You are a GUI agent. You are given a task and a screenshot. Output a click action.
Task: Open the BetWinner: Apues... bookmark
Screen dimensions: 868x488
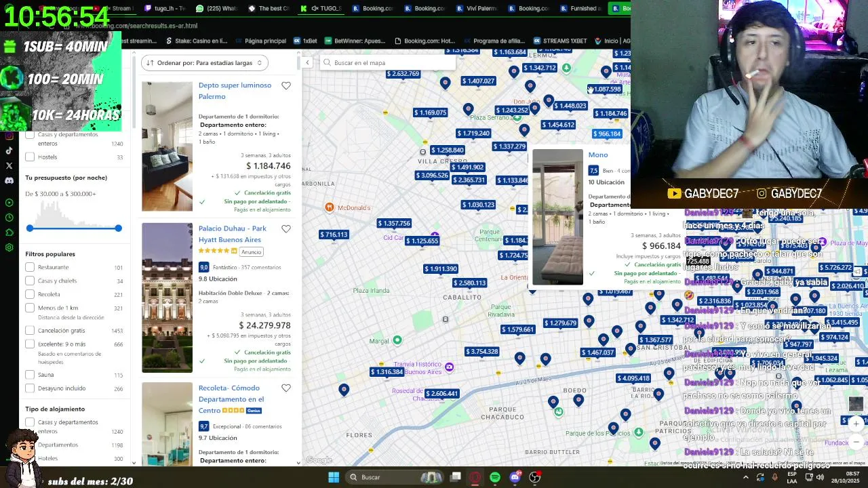coord(355,41)
